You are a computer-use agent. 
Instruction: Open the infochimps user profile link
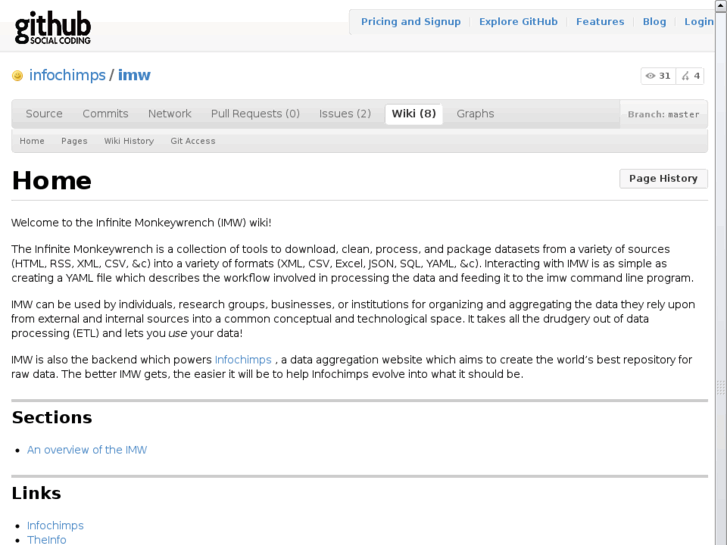pyautogui.click(x=67, y=75)
